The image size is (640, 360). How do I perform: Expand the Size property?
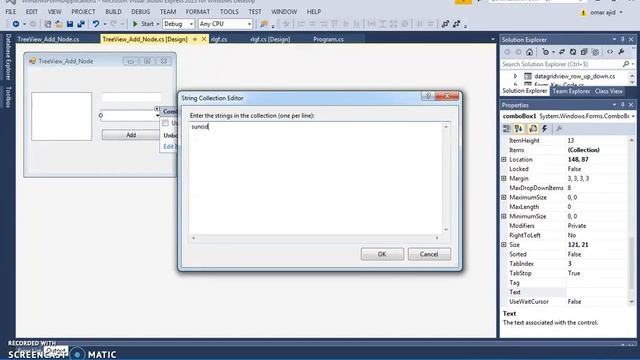[x=504, y=244]
